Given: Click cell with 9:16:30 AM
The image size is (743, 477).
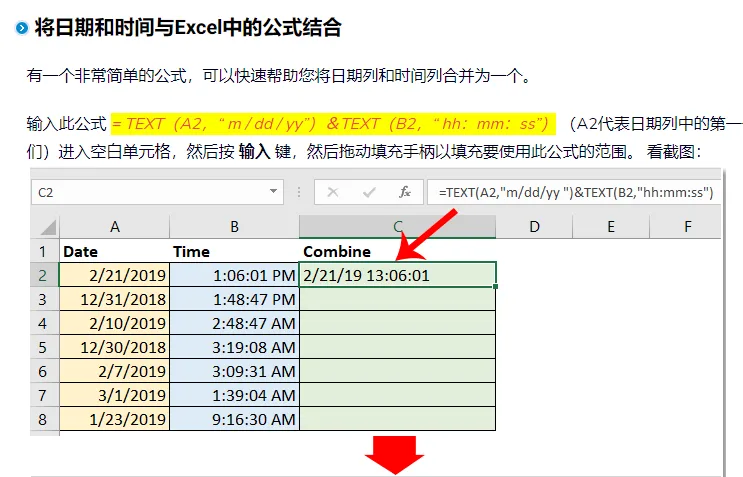Looking at the screenshot, I should point(234,419).
